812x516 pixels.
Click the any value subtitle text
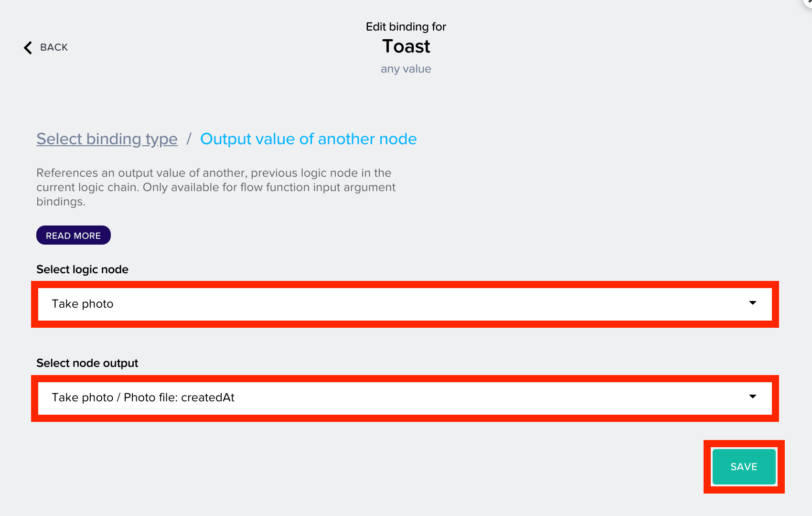click(406, 69)
